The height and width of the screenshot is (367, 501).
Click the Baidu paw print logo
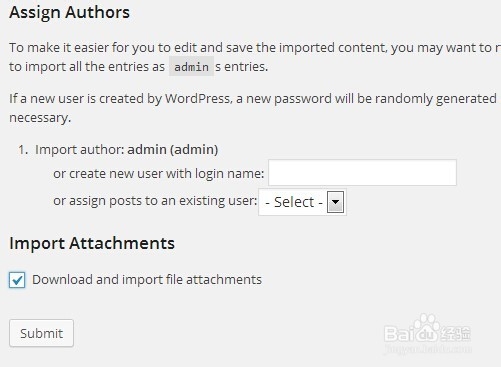[x=426, y=324]
